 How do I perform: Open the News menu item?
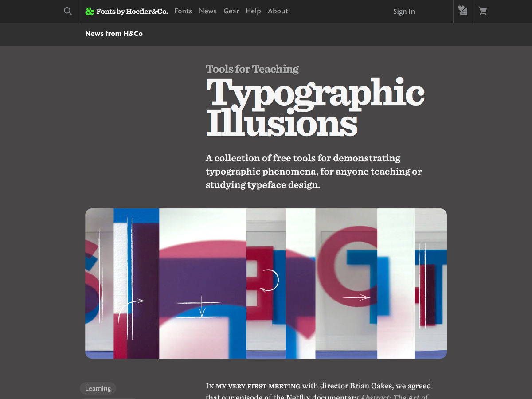pyautogui.click(x=208, y=11)
